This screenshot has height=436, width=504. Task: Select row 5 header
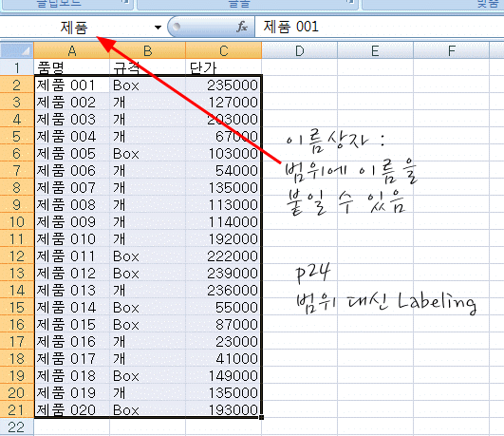pos(17,136)
